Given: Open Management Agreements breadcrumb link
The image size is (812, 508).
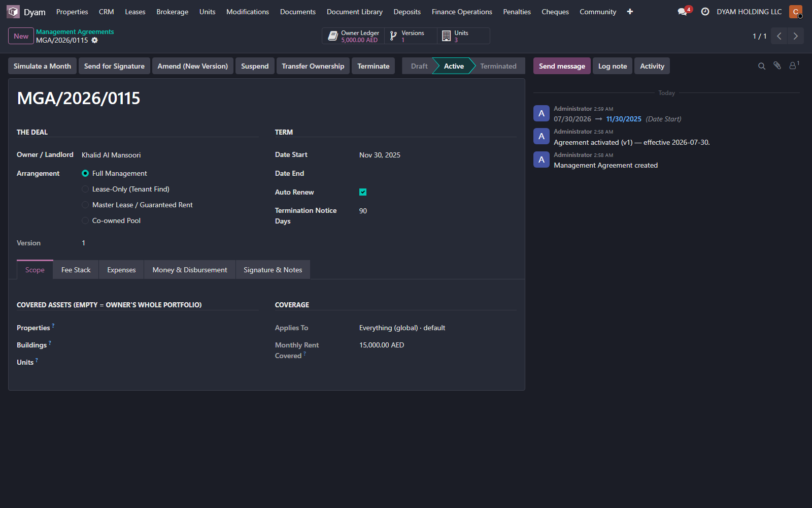Looking at the screenshot, I should click(75, 31).
